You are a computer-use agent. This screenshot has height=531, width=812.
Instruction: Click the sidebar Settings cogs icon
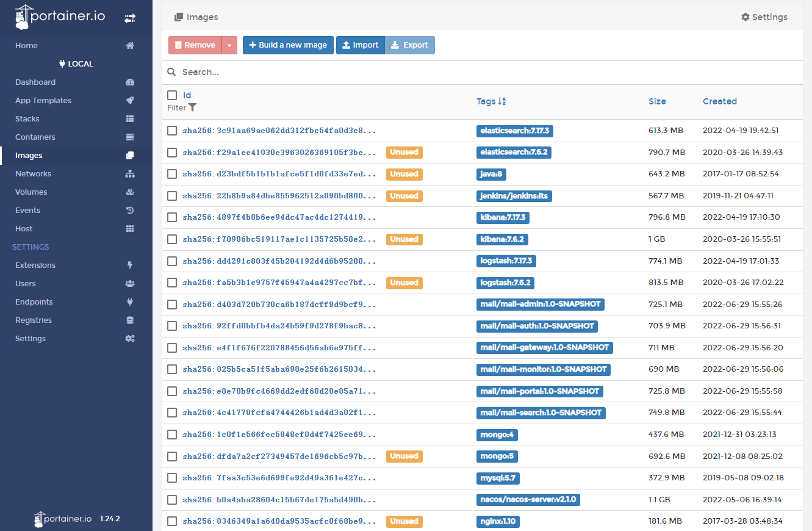pyautogui.click(x=130, y=339)
